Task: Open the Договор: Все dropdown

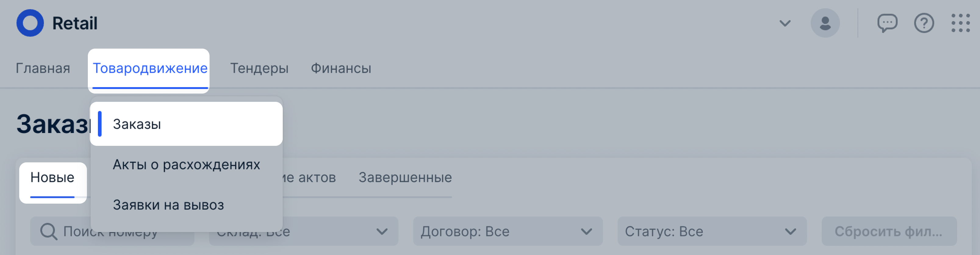Action: (x=507, y=231)
